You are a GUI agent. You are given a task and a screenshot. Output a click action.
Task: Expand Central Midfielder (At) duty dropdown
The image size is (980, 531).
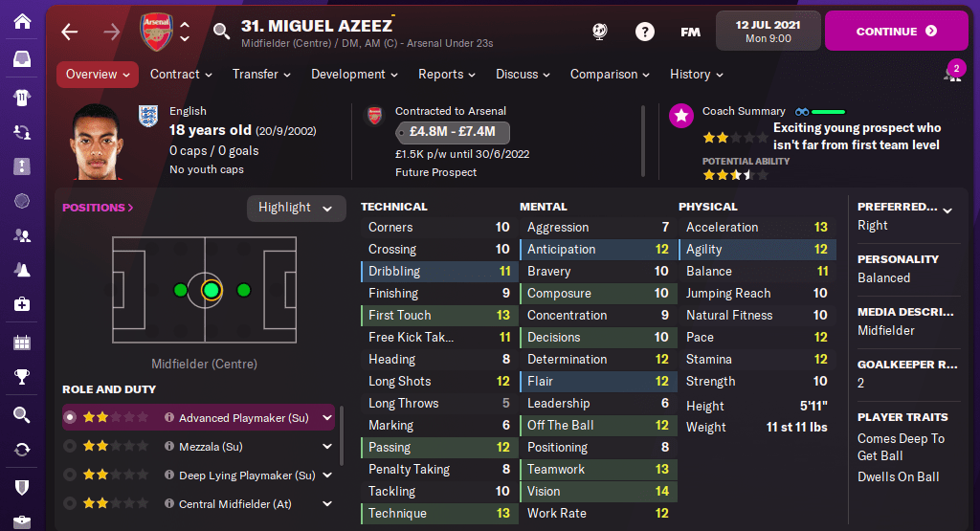click(x=327, y=504)
